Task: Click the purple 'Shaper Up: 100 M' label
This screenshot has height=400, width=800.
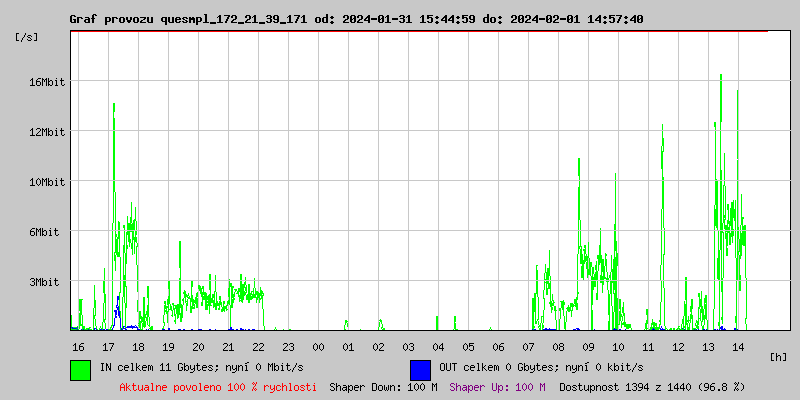Action: (497, 386)
